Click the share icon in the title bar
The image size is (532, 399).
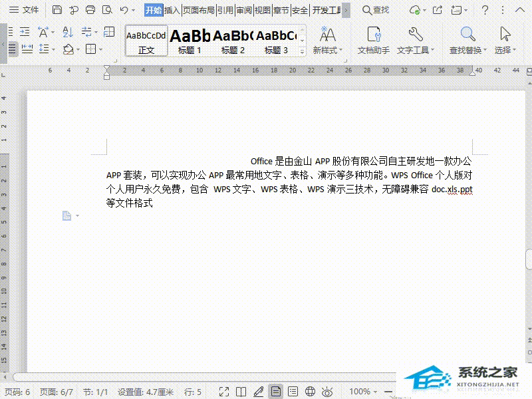pos(437,10)
